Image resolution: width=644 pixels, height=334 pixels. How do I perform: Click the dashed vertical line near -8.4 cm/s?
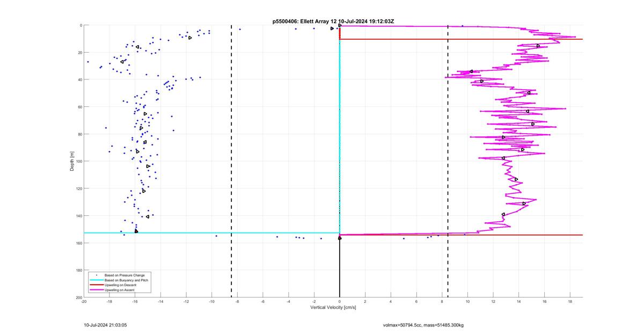pos(231,161)
